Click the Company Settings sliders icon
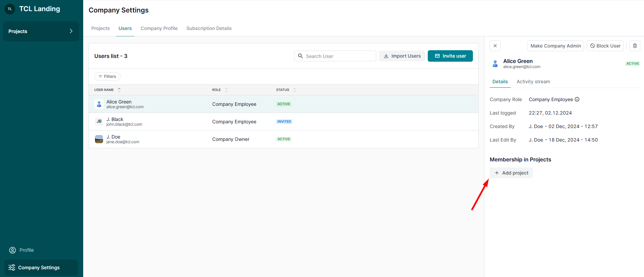This screenshot has height=277, width=644. point(12,268)
